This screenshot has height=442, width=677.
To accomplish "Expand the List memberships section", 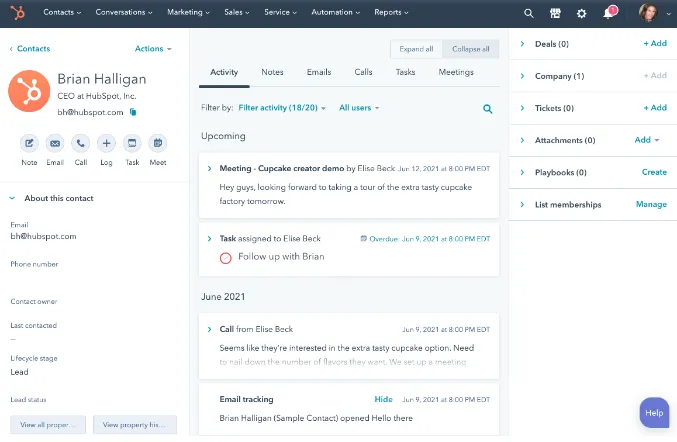I will (x=522, y=205).
